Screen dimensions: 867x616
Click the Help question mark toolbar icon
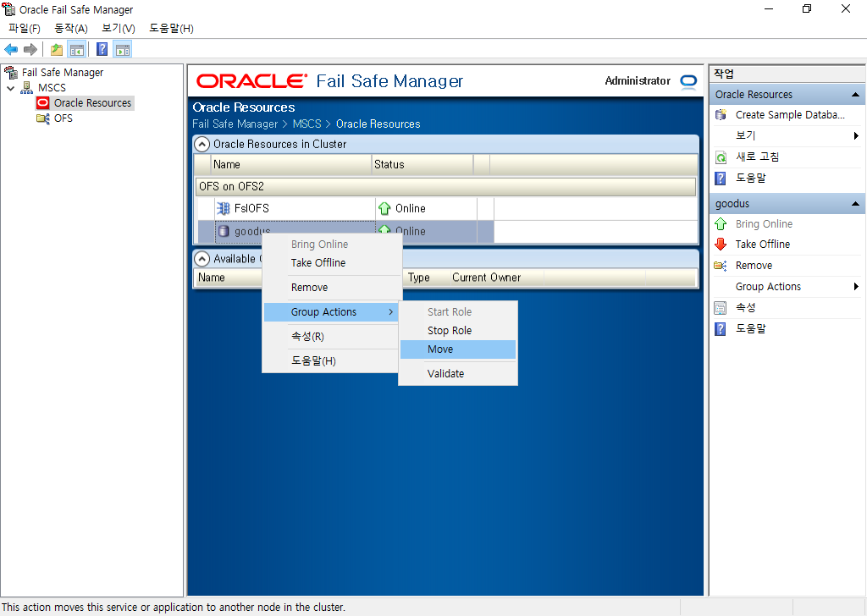(x=102, y=50)
